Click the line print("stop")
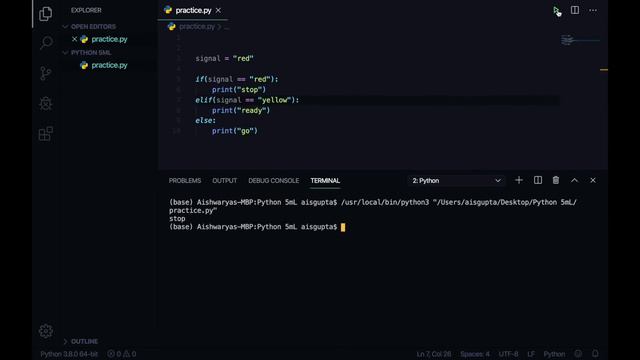The image size is (640, 360). coord(239,89)
